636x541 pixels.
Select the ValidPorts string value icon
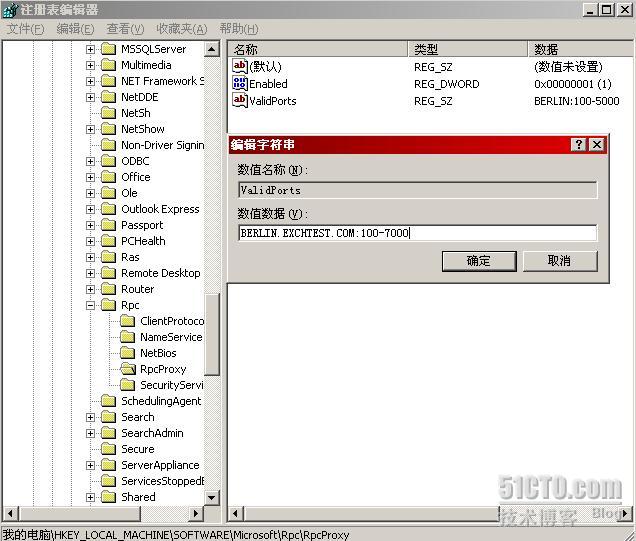pos(240,100)
